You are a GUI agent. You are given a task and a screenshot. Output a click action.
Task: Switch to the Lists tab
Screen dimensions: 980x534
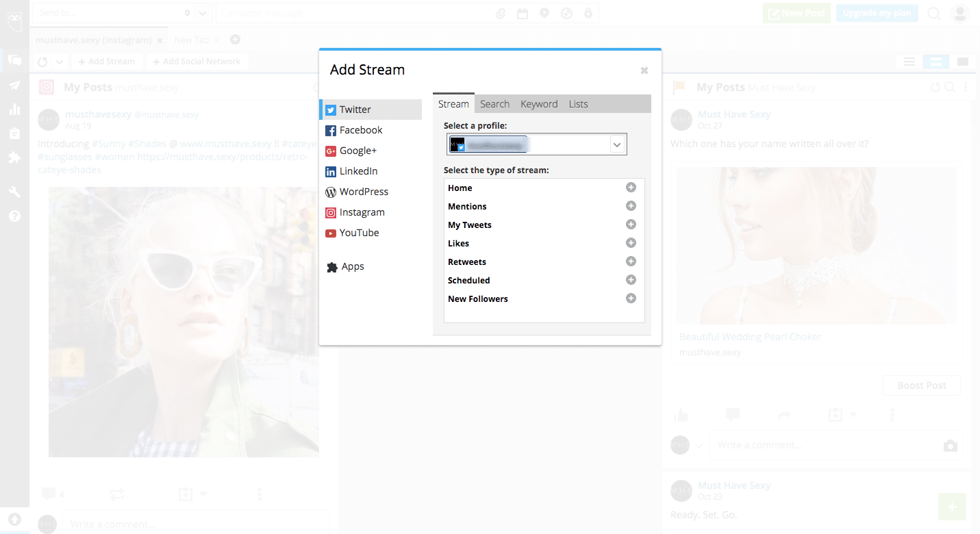(x=578, y=104)
